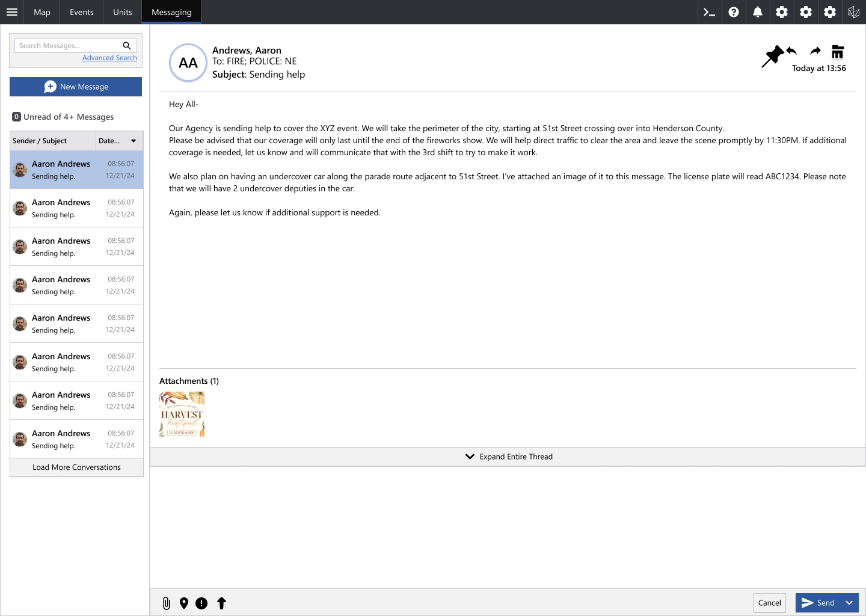Open the highlighted Aaron Andrews conversation
The image size is (866, 616).
click(x=76, y=170)
